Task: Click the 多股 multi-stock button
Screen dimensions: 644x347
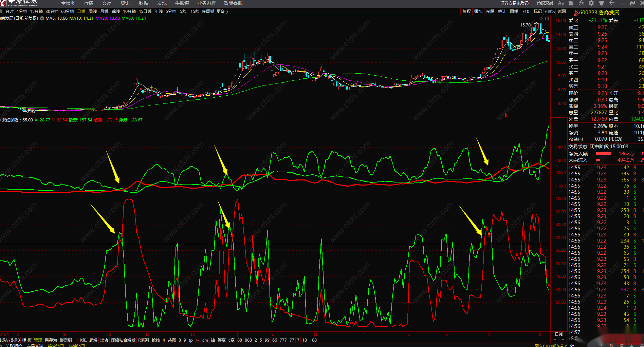Action: tap(490, 12)
